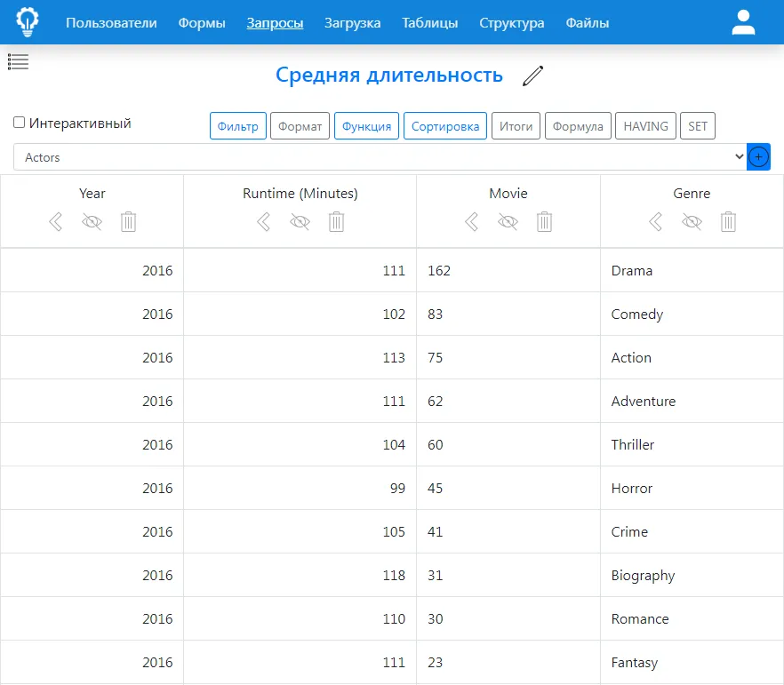Select the Adventure genre cell

point(692,401)
